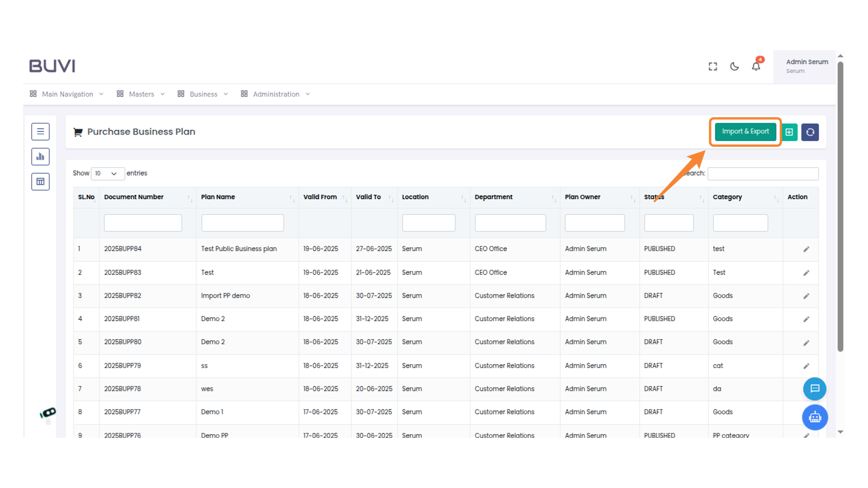Open the chart view icon in left sidebar
This screenshot has width=868, height=488.
(40, 156)
